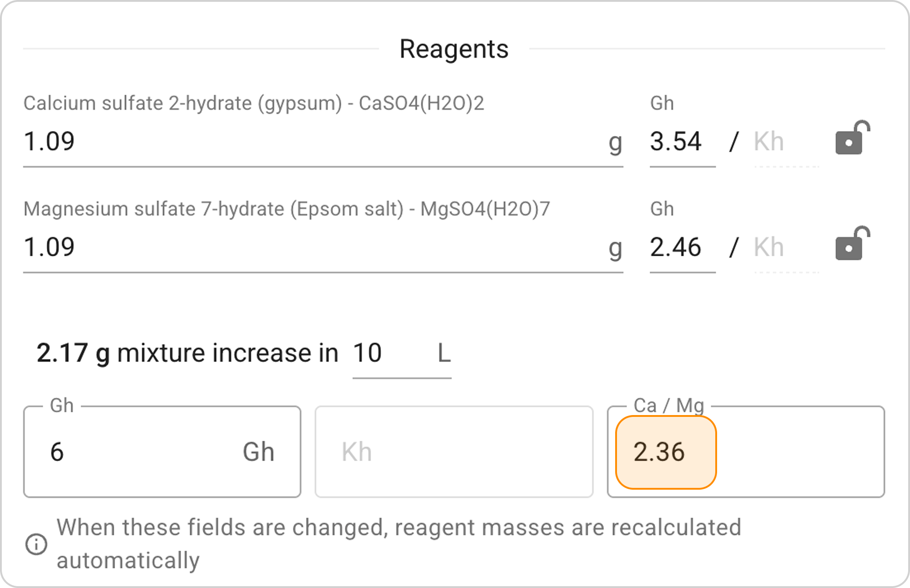Click the Epsom salt mass field

[309, 247]
